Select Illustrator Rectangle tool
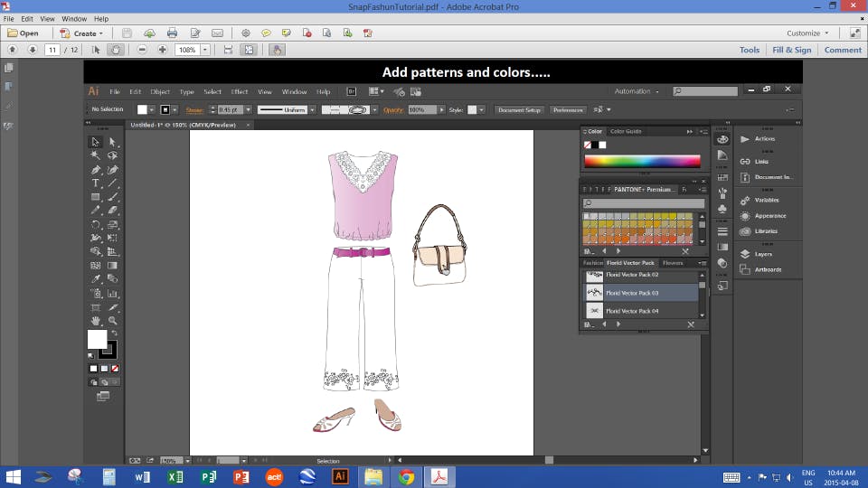This screenshot has height=488, width=868. point(95,197)
